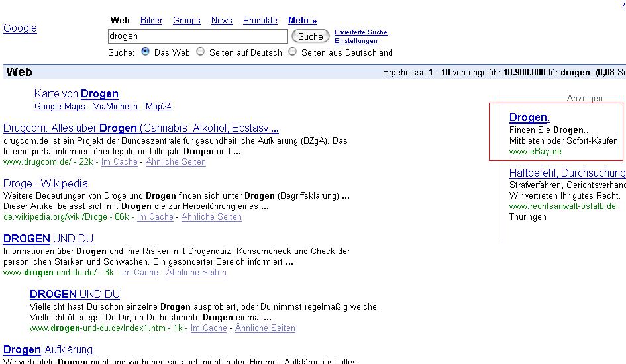Viewport: 626px width, 364px height.
Task: Open Drugcom: Alles über Drogen result
Action: pyautogui.click(x=141, y=128)
